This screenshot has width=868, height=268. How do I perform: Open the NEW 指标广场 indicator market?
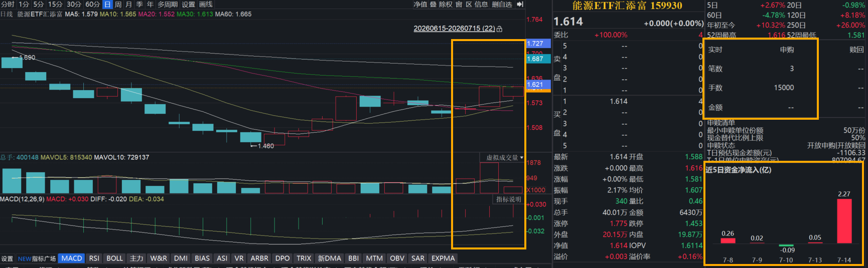point(37,258)
